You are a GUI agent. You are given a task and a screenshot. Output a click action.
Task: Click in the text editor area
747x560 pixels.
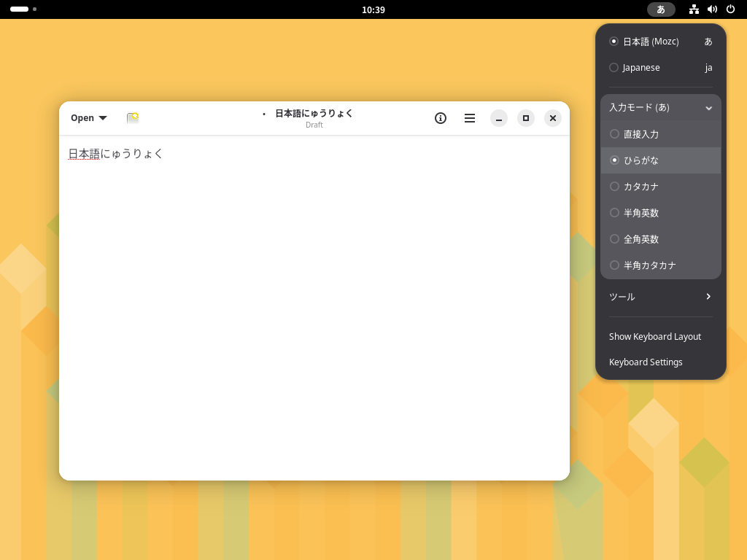coord(314,306)
